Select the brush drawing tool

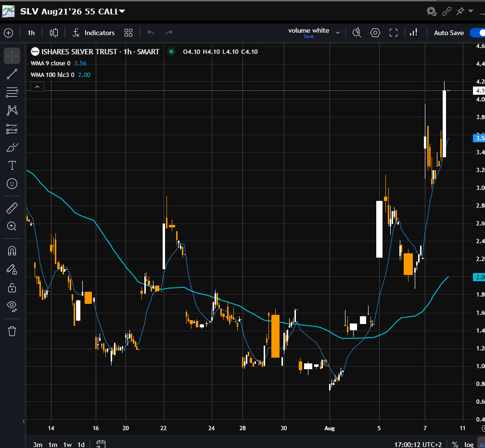(x=12, y=148)
